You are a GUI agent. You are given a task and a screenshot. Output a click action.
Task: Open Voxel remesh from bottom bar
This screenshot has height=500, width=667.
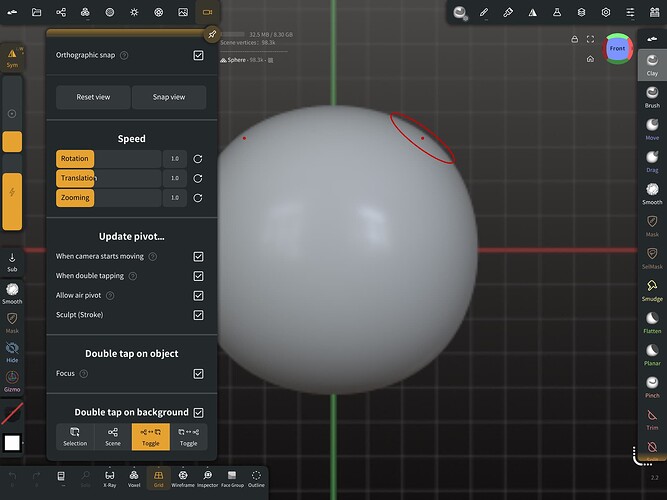pyautogui.click(x=134, y=478)
